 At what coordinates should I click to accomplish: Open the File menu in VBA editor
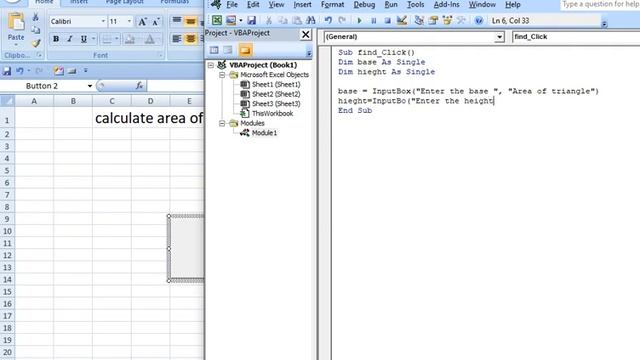pyautogui.click(x=232, y=5)
